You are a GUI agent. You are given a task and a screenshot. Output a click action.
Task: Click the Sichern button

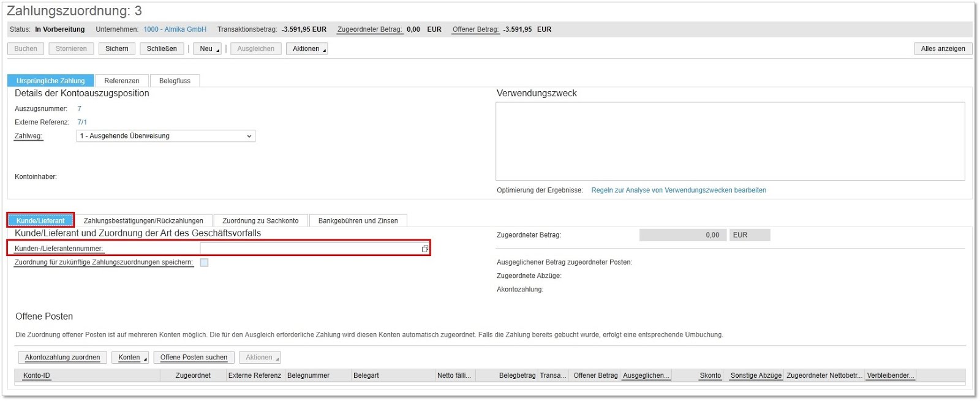tap(116, 49)
